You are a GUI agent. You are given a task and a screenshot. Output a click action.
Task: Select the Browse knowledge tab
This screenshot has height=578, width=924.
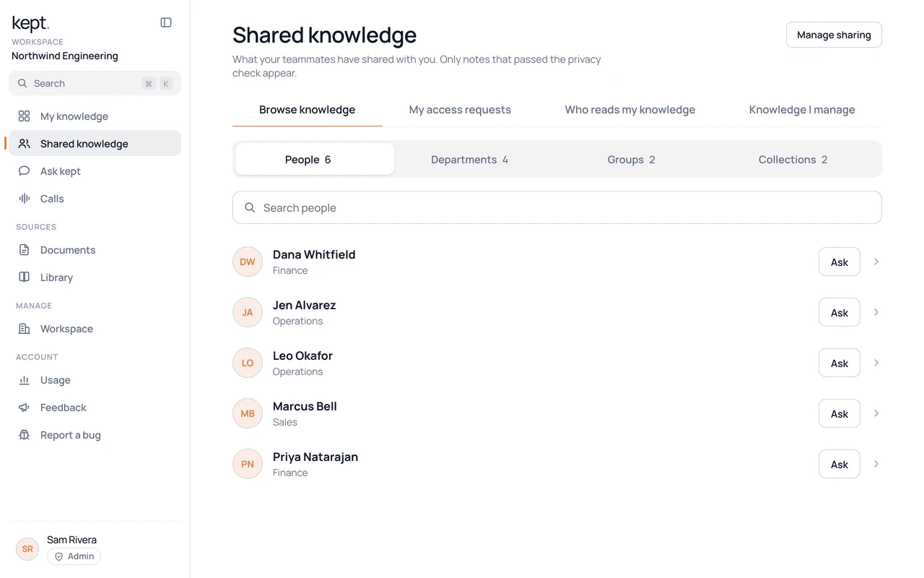click(308, 110)
